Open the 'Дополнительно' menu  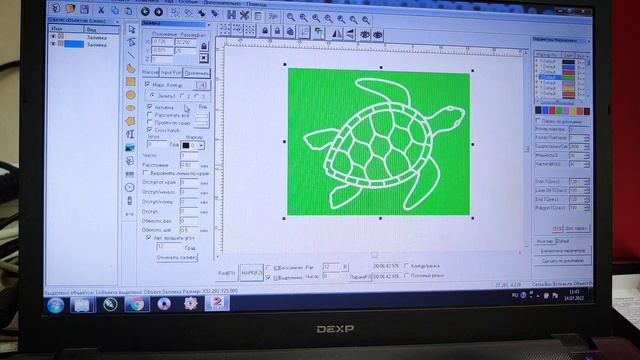pos(222,3)
